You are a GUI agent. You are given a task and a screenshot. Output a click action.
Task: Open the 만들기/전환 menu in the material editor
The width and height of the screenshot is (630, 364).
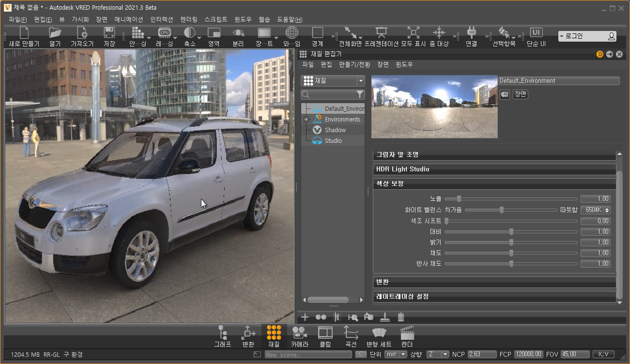[354, 64]
